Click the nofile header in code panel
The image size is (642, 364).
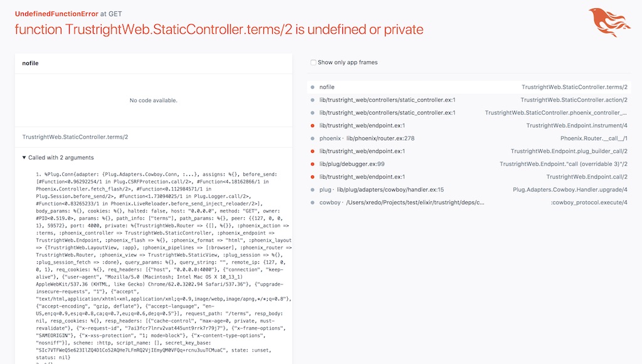point(30,63)
